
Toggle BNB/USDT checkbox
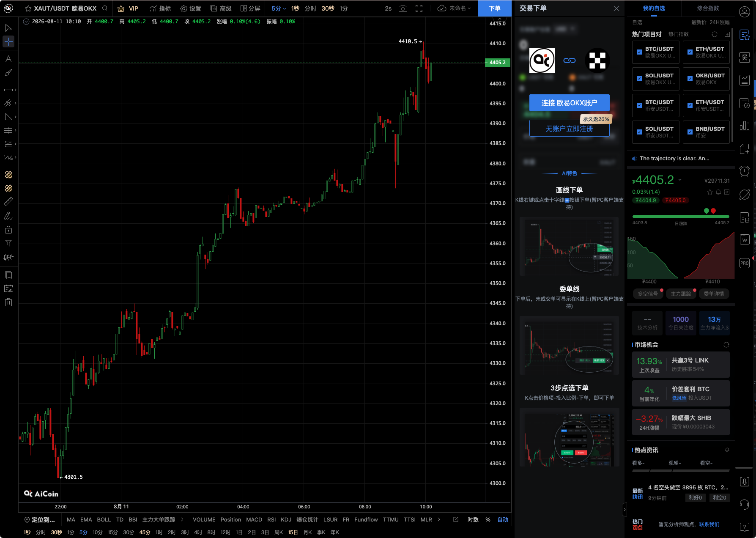(690, 132)
